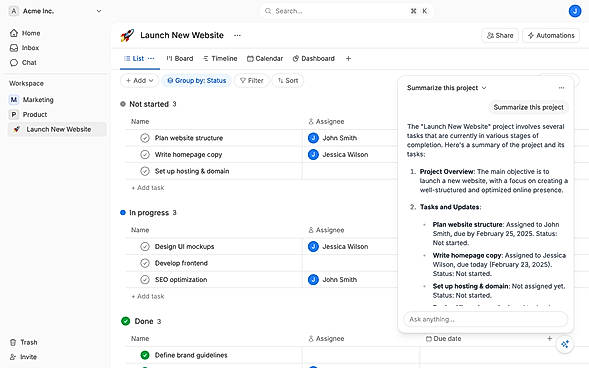The height and width of the screenshot is (368, 589).
Task: Open List view options ellipsis
Action: pos(151,59)
